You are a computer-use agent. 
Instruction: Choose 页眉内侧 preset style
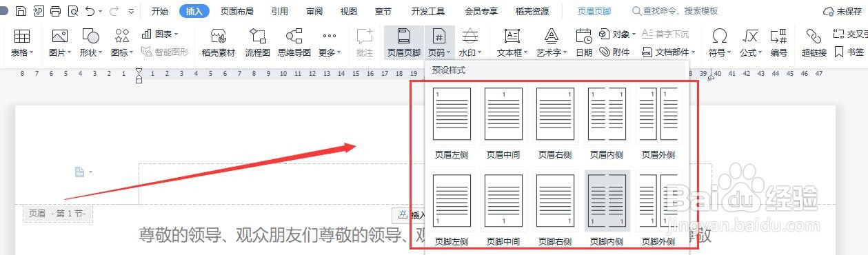click(607, 123)
